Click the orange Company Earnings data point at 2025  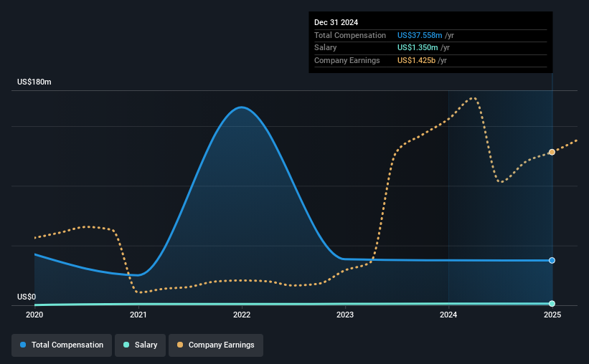click(552, 152)
